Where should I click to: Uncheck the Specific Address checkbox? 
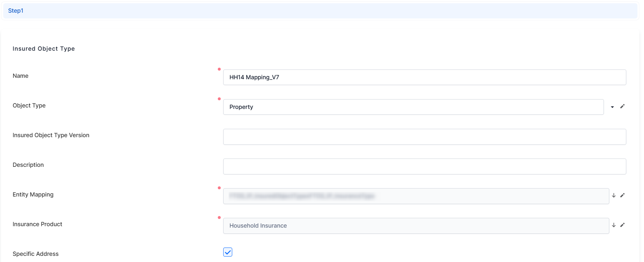[x=228, y=252]
